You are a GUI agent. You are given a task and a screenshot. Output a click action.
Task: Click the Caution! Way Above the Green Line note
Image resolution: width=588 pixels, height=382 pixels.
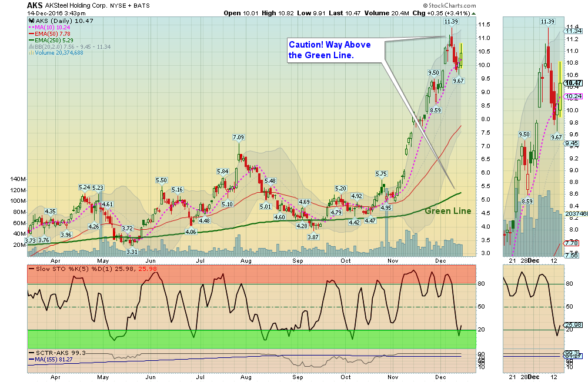tap(336, 50)
